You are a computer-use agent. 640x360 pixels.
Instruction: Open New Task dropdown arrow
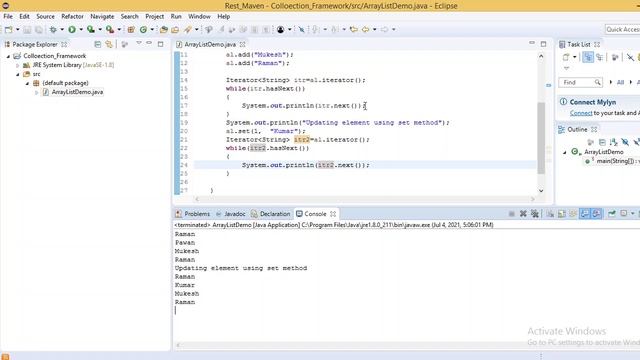coord(574,57)
